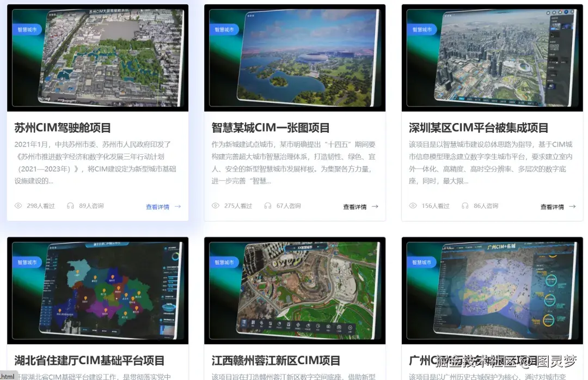This screenshot has width=588, height=380.
Task: Click the 江西赣州蓉江新区 preview image
Action: tap(295, 290)
